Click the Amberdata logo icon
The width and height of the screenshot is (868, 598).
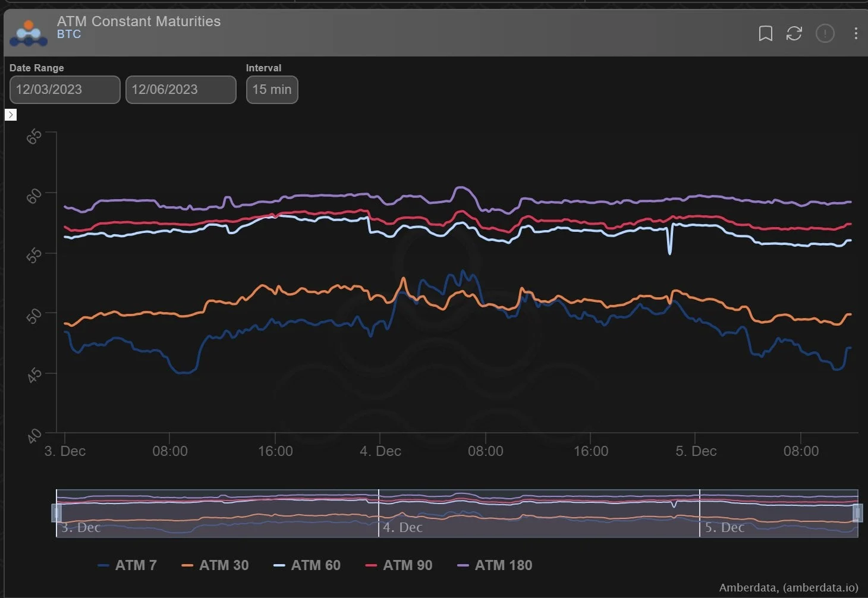pyautogui.click(x=29, y=33)
